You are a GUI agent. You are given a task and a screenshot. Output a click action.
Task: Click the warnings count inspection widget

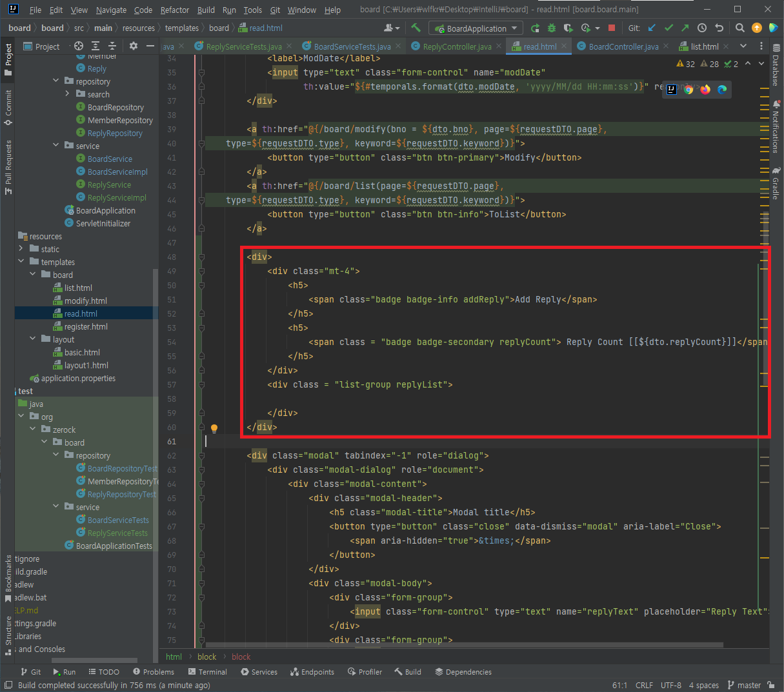686,64
